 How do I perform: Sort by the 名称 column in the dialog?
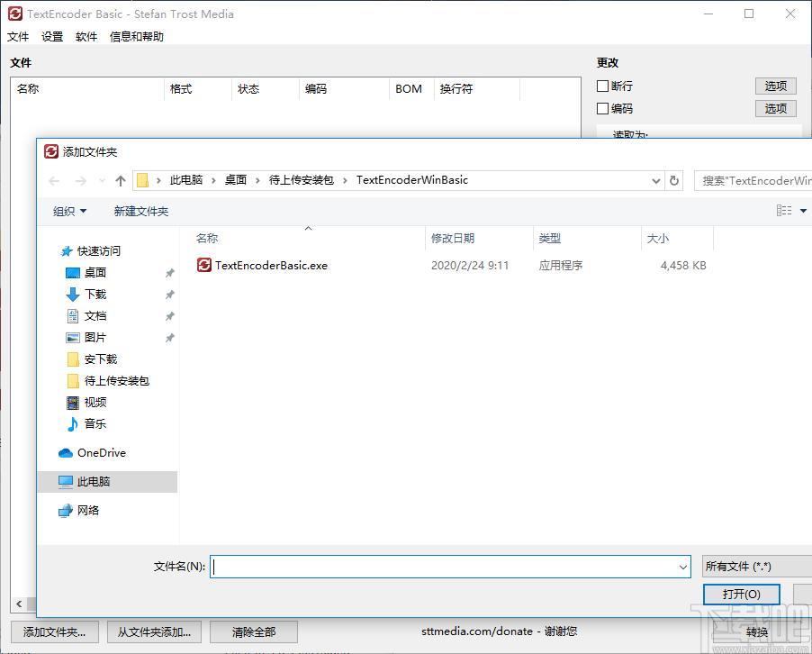click(309, 239)
